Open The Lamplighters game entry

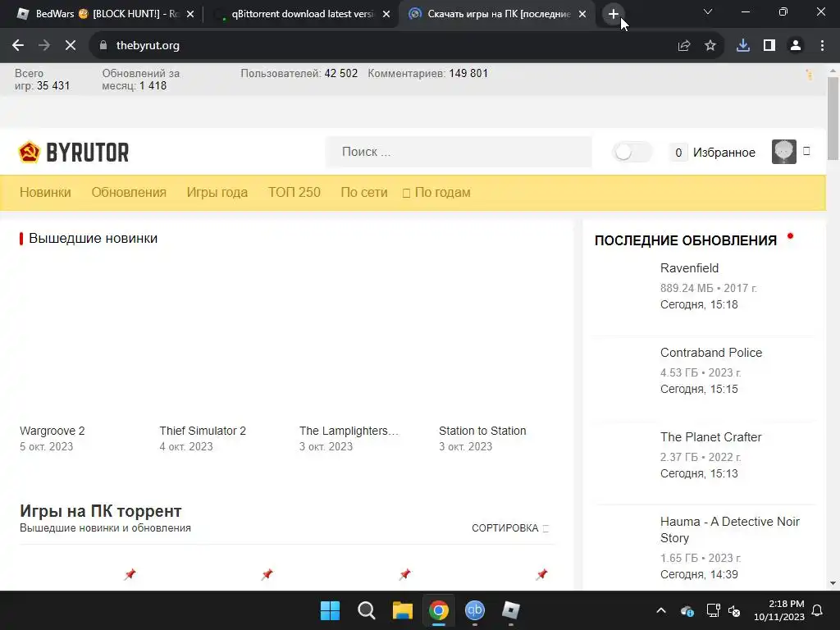pos(349,431)
